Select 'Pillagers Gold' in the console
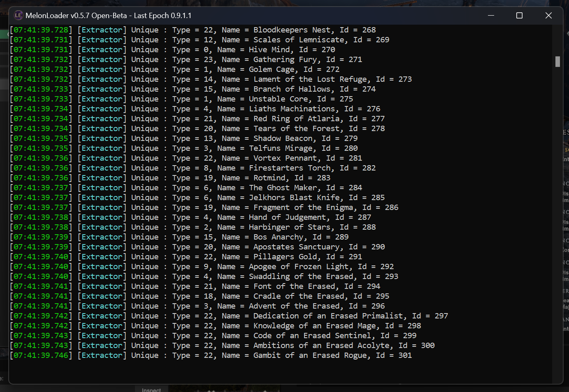This screenshot has height=392, width=569. pos(285,257)
